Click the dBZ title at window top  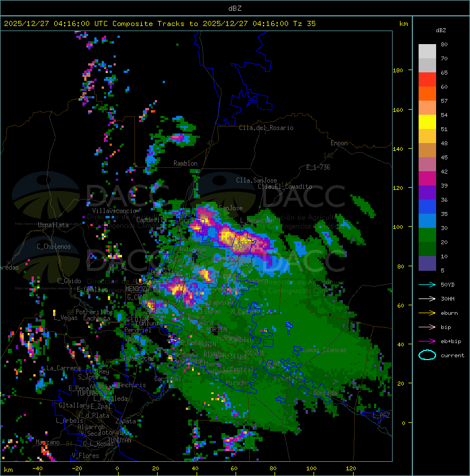pos(235,8)
